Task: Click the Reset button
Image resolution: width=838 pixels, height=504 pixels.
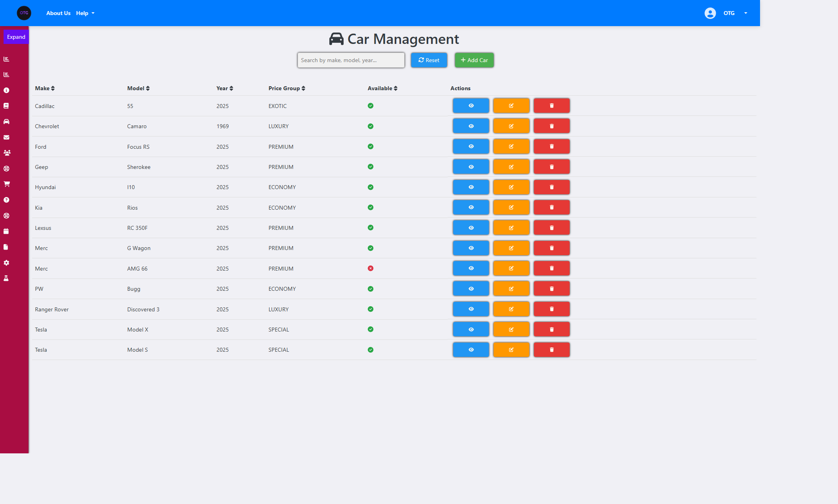Action: pyautogui.click(x=429, y=60)
